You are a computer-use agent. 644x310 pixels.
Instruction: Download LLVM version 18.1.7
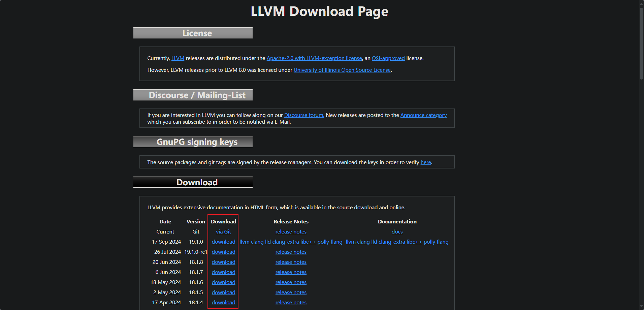(x=223, y=272)
